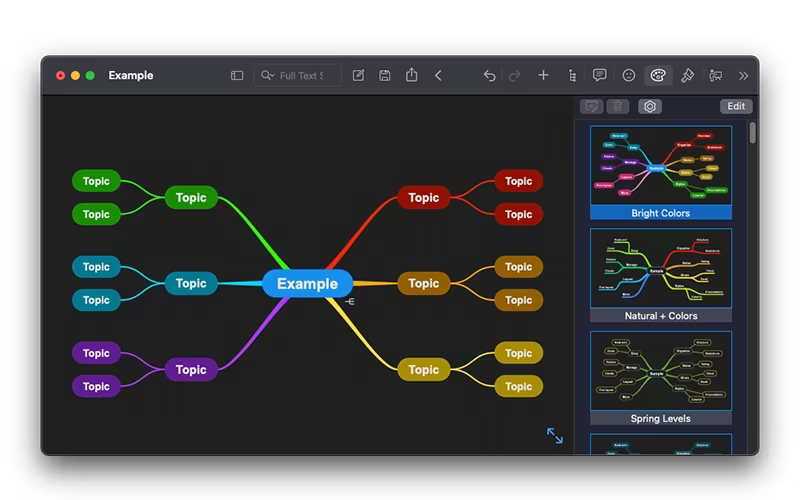Select the upper purple child Topic
Viewport: 800px width, 500px height.
pos(96,353)
